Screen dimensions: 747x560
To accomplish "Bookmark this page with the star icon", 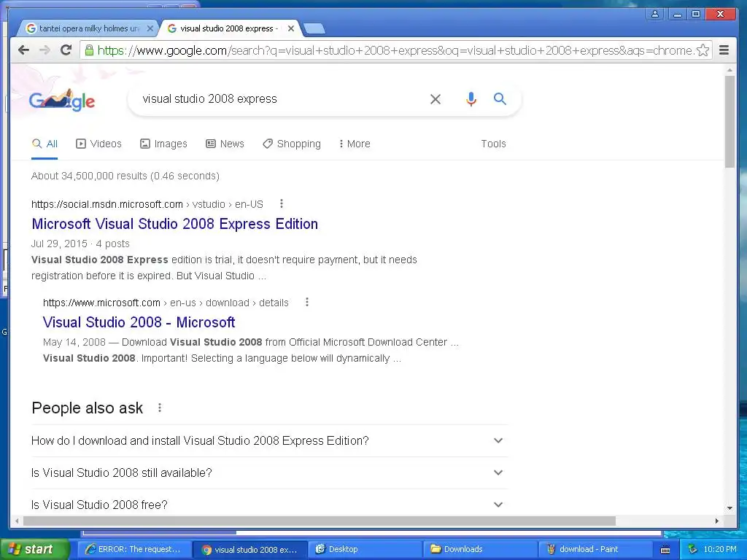I will (703, 50).
